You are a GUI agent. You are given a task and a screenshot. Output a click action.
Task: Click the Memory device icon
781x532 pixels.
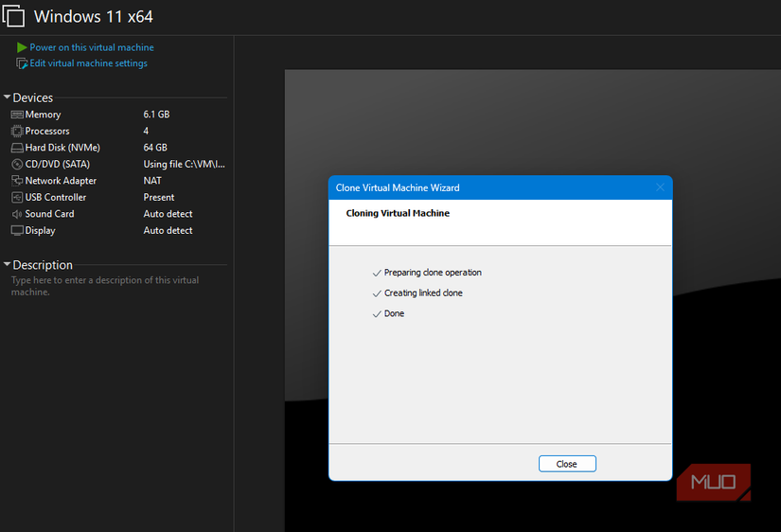(x=17, y=115)
